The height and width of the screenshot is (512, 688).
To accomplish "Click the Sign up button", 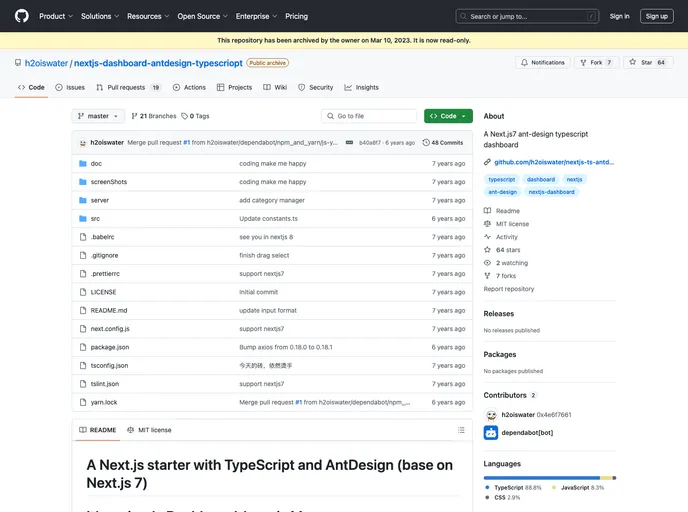I will tap(656, 16).
